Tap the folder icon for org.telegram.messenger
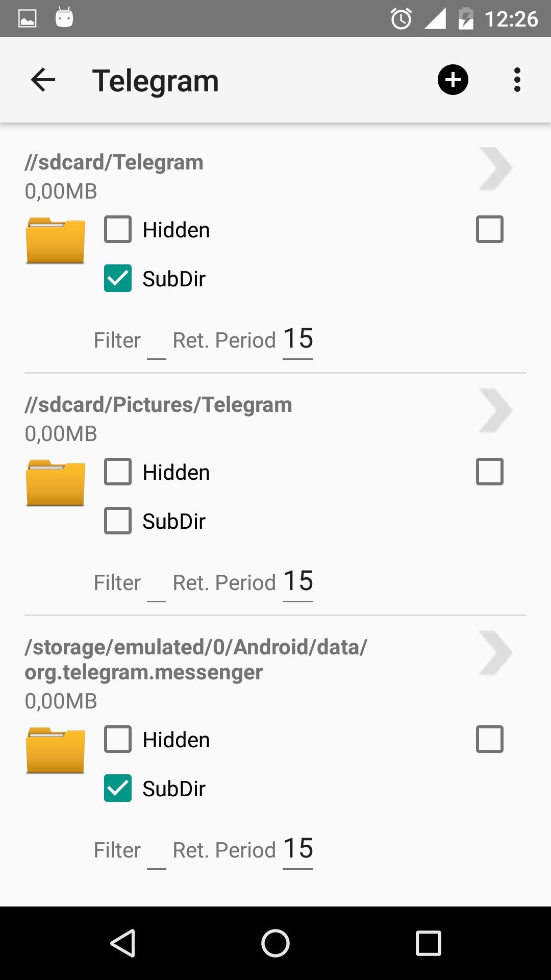 click(55, 750)
